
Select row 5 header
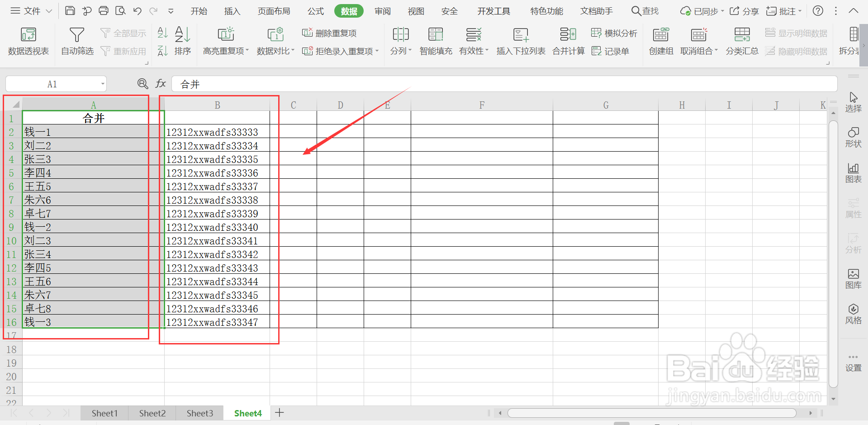pyautogui.click(x=11, y=172)
